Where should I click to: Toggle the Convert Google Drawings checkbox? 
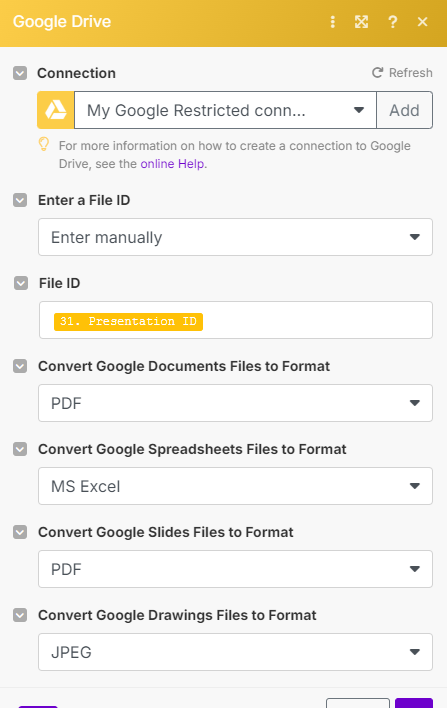click(x=20, y=615)
